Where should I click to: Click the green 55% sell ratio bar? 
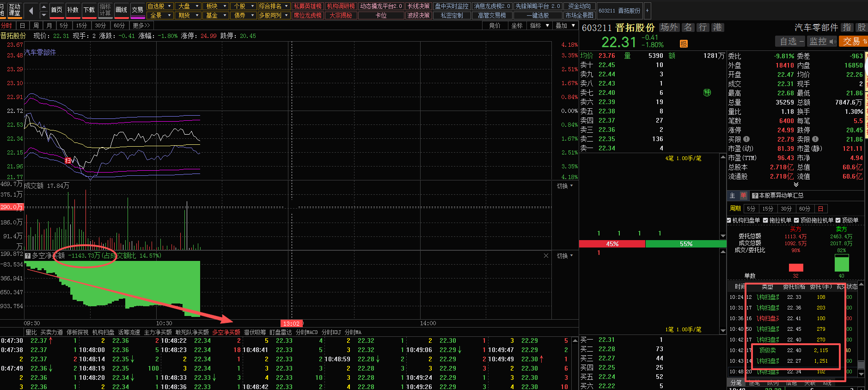point(686,244)
